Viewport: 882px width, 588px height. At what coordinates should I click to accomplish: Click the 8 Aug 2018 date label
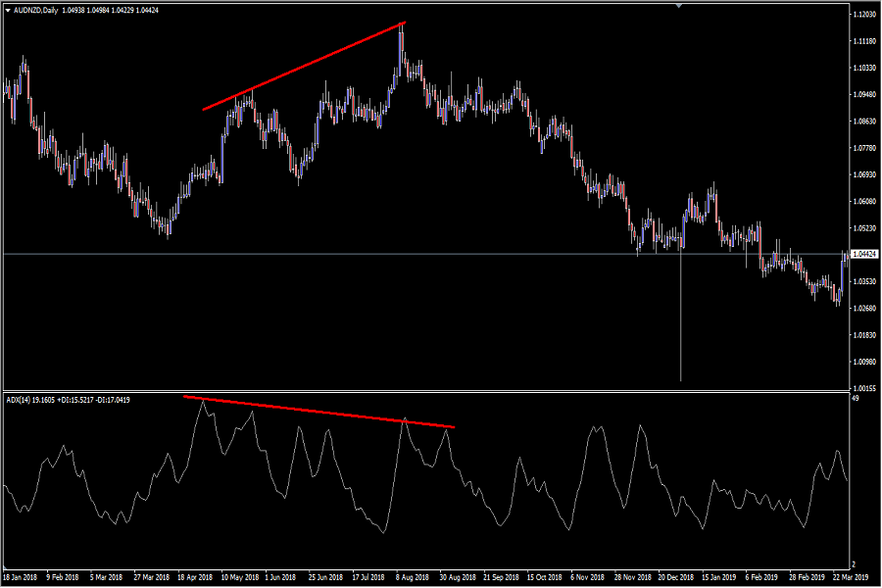(x=413, y=577)
